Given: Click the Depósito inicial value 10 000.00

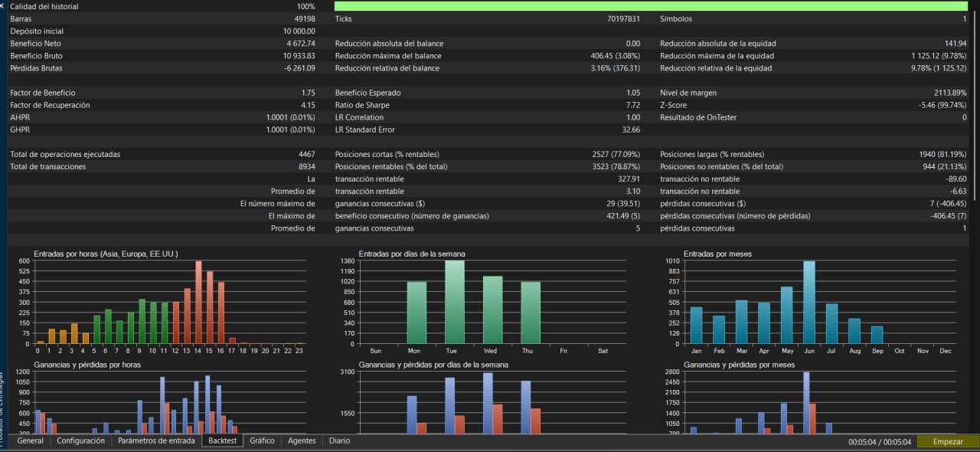Looking at the screenshot, I should pos(299,31).
